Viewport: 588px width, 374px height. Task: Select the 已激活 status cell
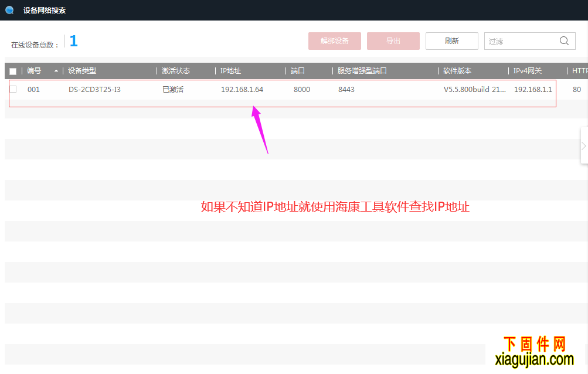tap(173, 89)
